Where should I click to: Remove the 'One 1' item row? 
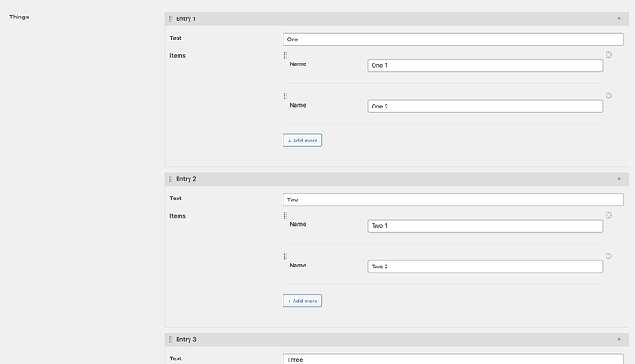click(608, 55)
